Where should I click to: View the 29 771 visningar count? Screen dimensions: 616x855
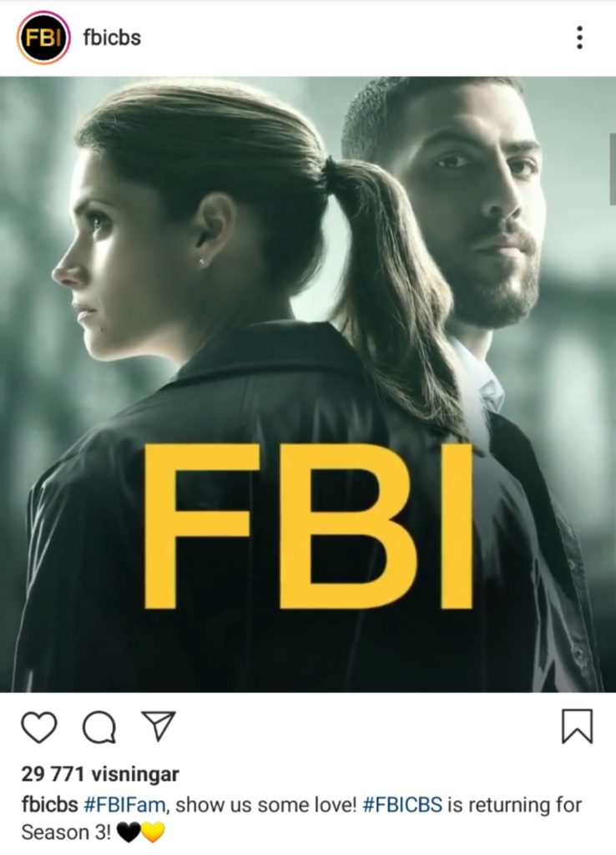(100, 774)
